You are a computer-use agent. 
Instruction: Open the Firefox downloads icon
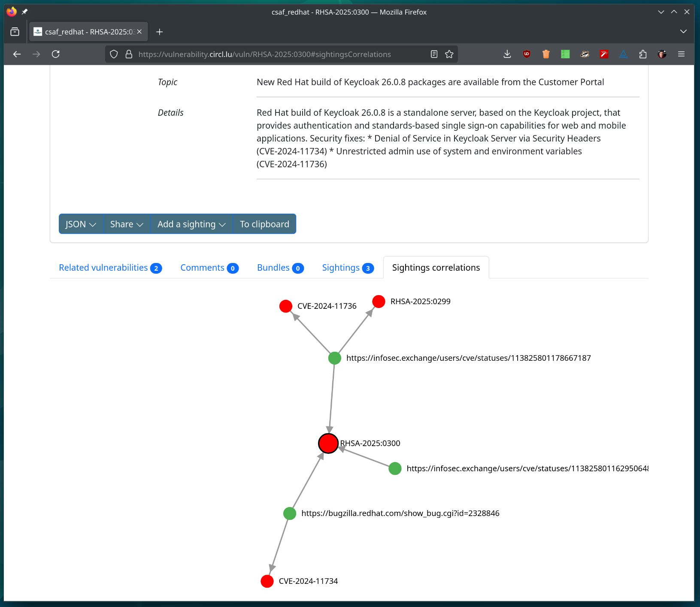point(507,54)
